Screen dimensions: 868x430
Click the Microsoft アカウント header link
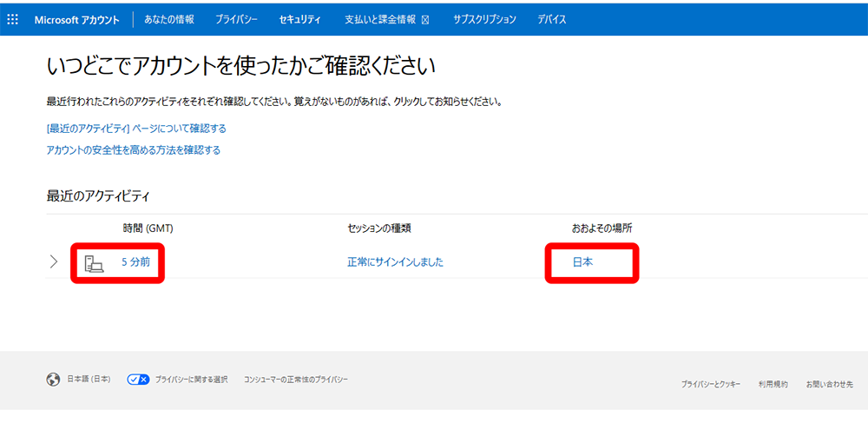(76, 19)
